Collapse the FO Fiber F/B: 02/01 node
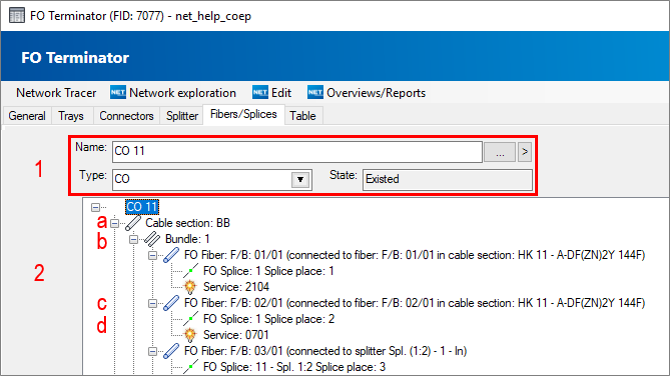Viewport: 670px width, 376px height. tap(153, 303)
